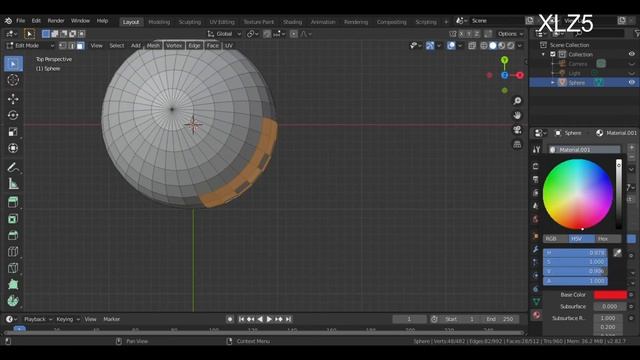The image size is (640, 360).
Task: Select the Extrude Region tool
Action: [x=13, y=202]
